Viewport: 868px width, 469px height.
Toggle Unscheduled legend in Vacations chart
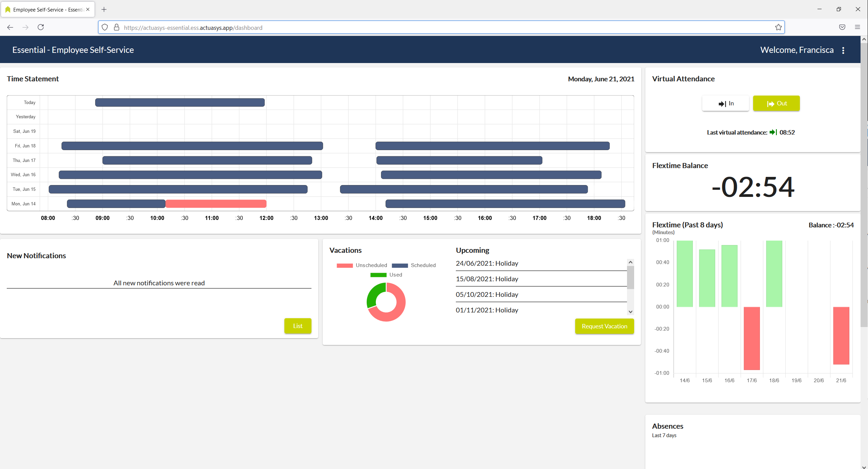tap(362, 265)
